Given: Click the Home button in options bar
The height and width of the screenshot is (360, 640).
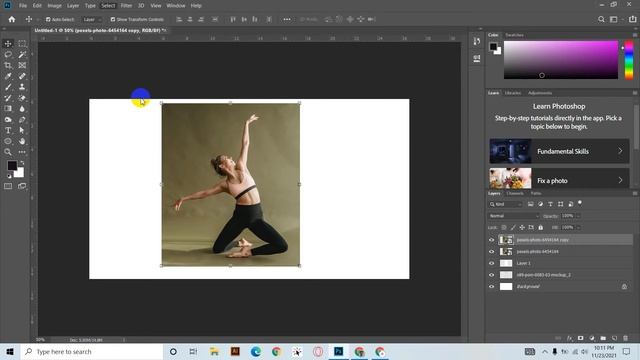Looking at the screenshot, I should [x=12, y=19].
